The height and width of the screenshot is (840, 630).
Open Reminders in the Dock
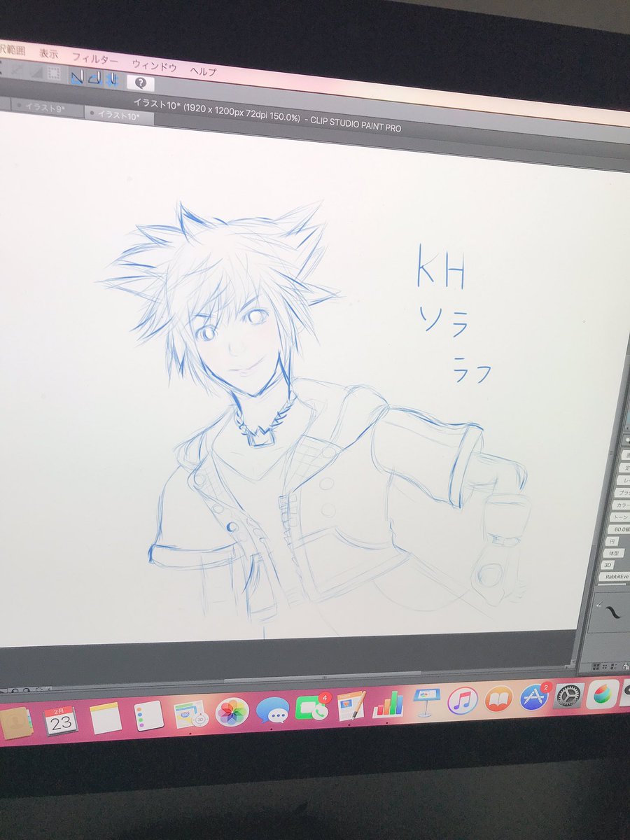(x=148, y=715)
